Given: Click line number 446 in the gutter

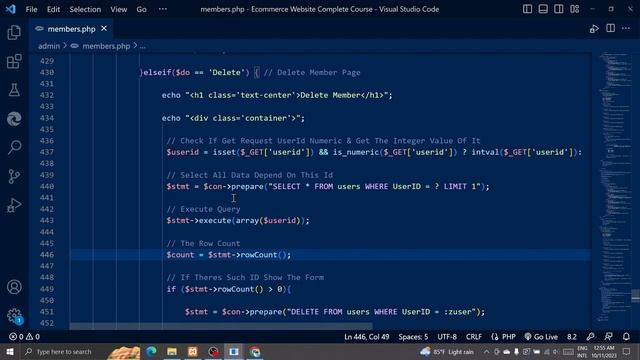Looking at the screenshot, I should coord(47,255).
